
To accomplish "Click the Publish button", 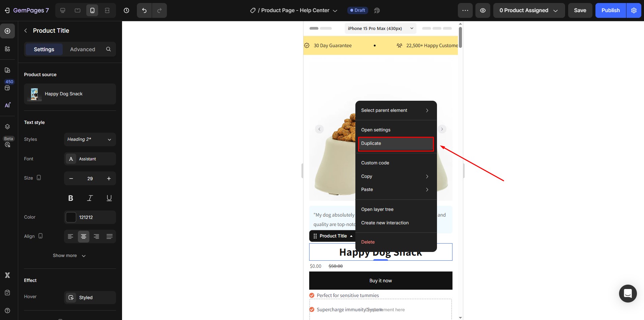I will tap(611, 10).
